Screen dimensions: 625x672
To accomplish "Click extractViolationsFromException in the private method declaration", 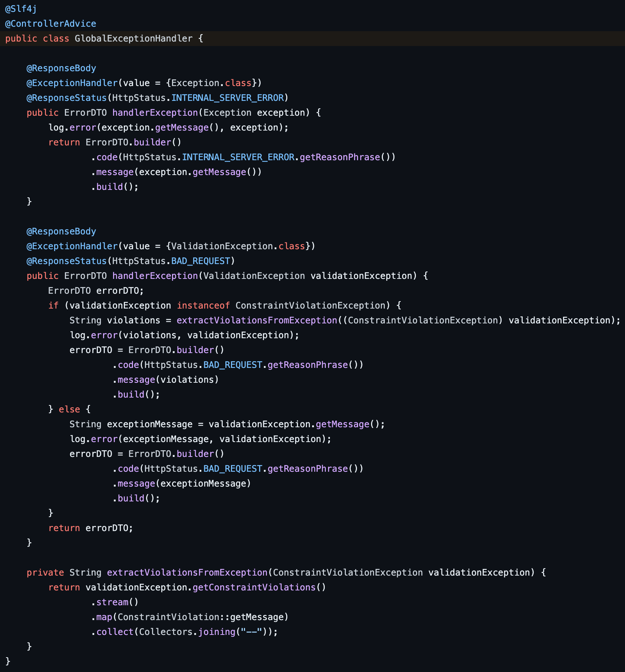I will (187, 573).
